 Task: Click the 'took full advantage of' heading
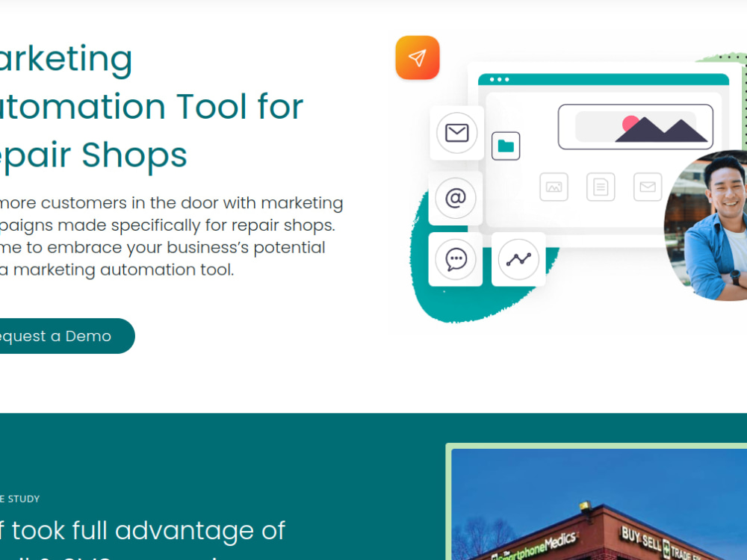(x=148, y=530)
